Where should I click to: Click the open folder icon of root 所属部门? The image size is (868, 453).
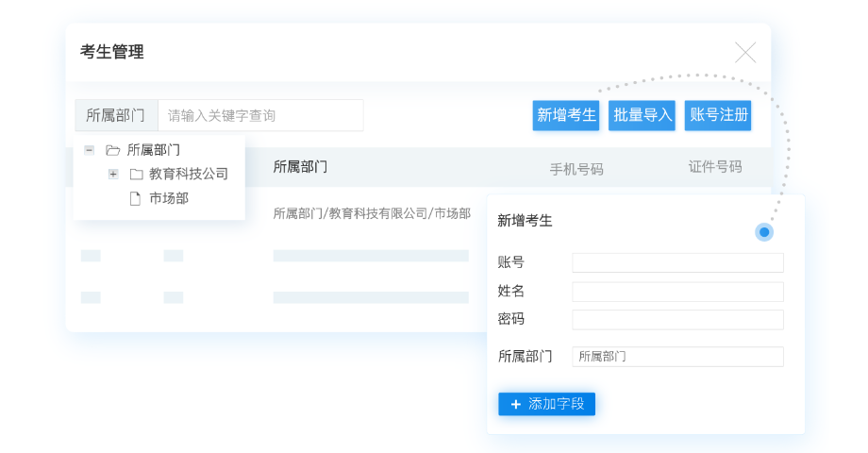pyautogui.click(x=113, y=149)
